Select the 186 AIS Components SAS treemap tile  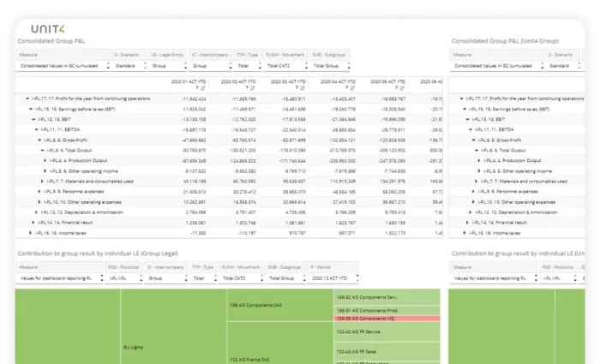(280, 305)
